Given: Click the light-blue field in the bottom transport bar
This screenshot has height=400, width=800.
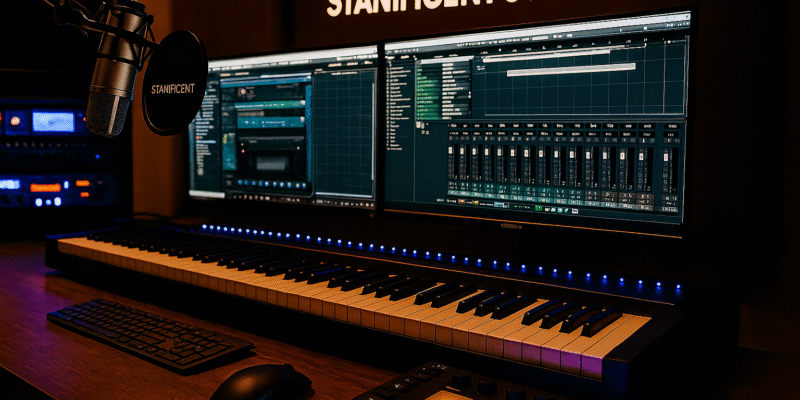Looking at the screenshot, I should [x=501, y=205].
